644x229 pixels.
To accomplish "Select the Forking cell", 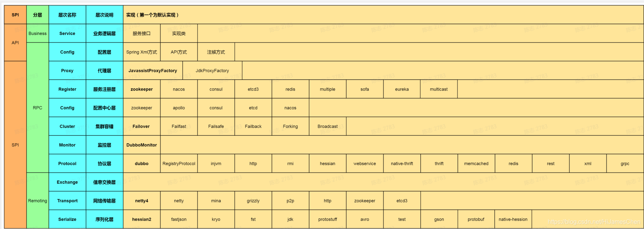I will coord(291,127).
